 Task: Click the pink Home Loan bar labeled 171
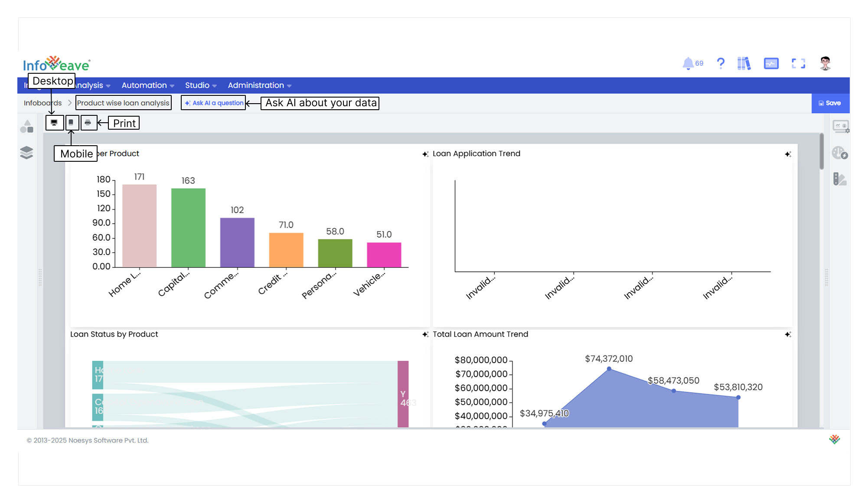[139, 226]
